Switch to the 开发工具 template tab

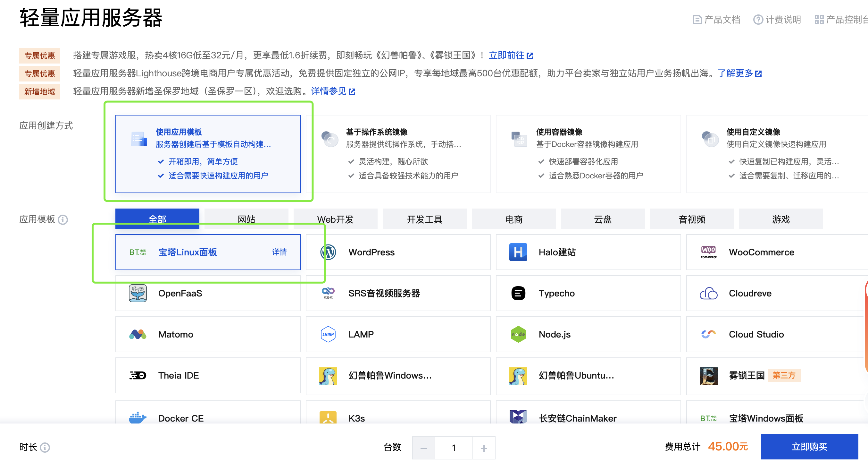[x=424, y=219]
